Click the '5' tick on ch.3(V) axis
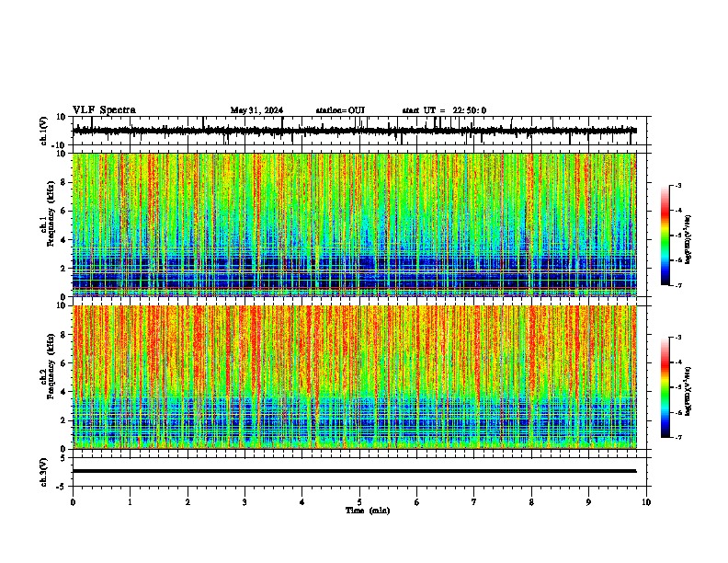Image resolution: width=728 pixels, height=563 pixels. (64, 458)
